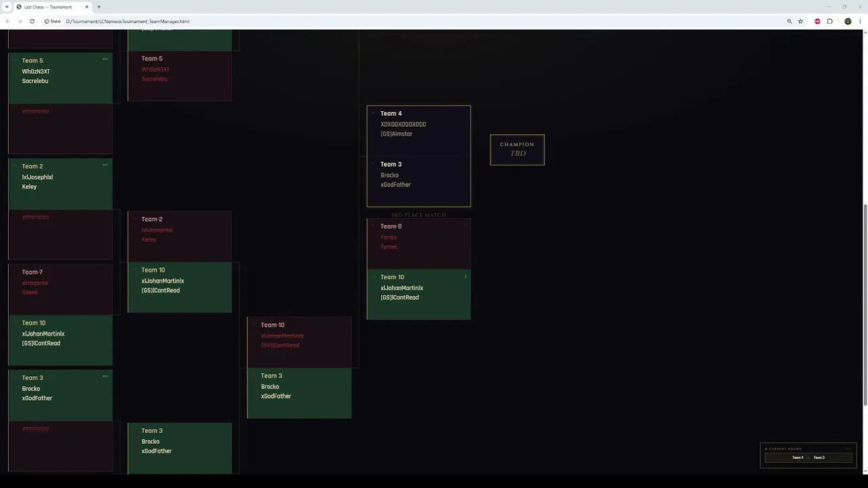Click Team 3 in Current Round widget

[x=819, y=457]
